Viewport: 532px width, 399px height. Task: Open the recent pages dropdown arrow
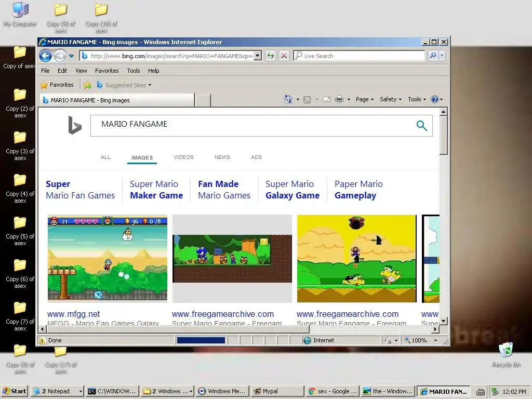coord(71,56)
